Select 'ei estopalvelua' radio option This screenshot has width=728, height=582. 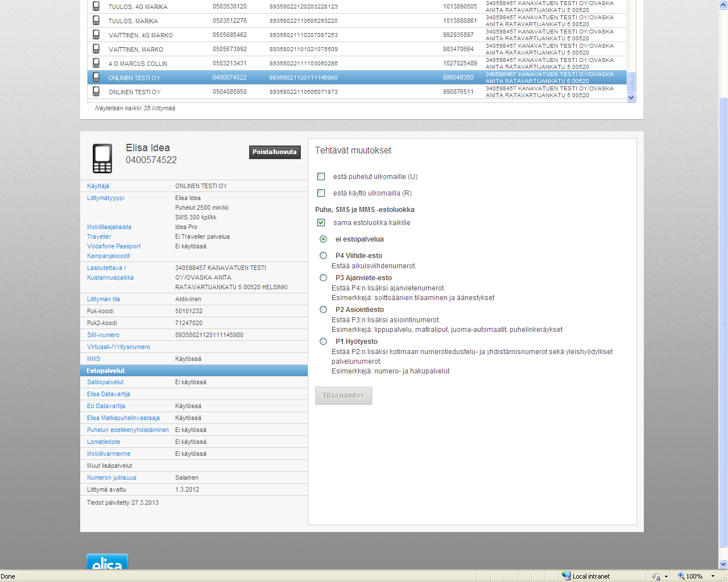pos(324,239)
